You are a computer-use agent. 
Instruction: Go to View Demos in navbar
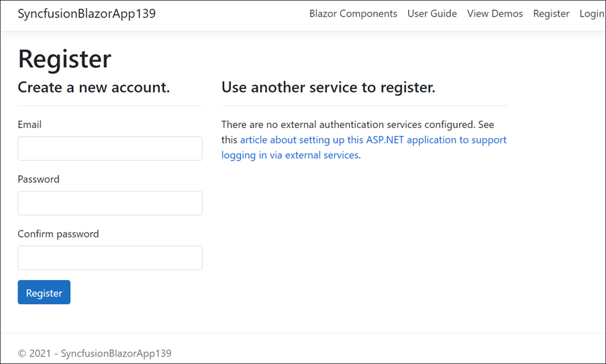[x=495, y=13]
